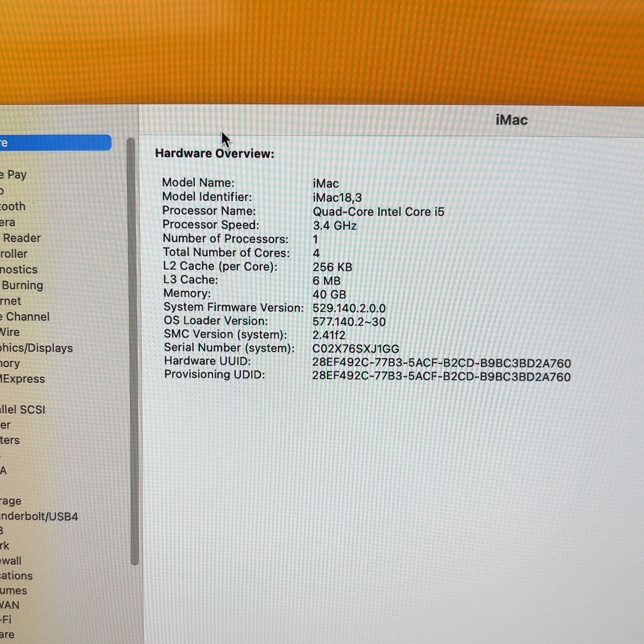Viewport: 644px width, 644px height.
Task: Open the Volumes sidebar entry
Action: click(x=13, y=590)
